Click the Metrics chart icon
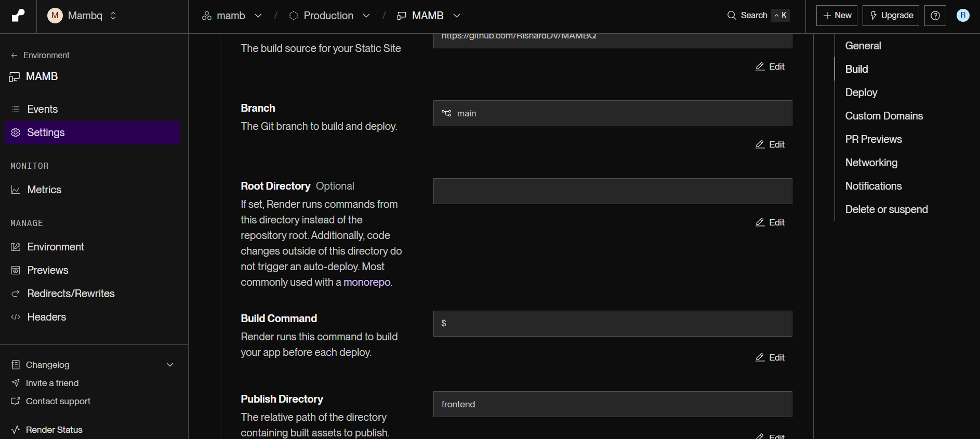Screen dimensions: 980x439 point(16,190)
